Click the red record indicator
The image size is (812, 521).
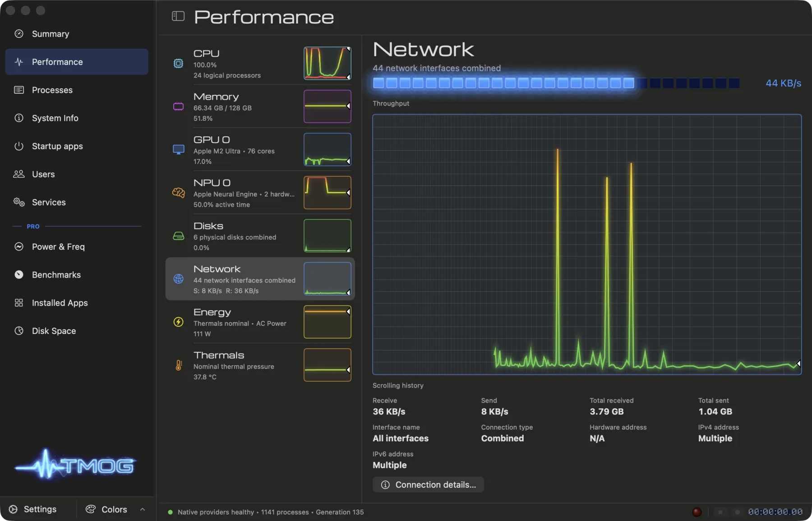pyautogui.click(x=697, y=512)
